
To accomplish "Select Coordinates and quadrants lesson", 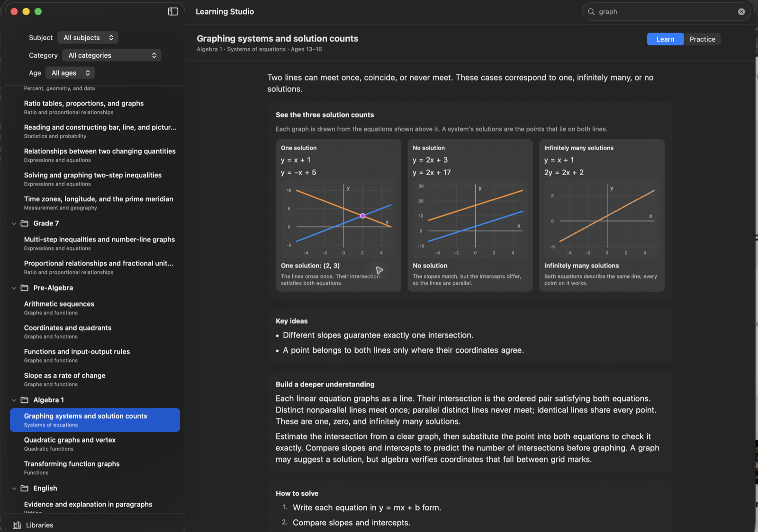I will coord(95,332).
